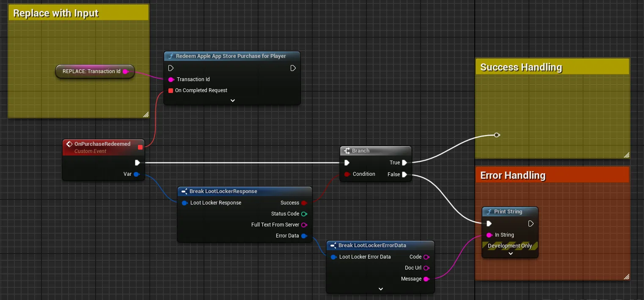Select the Error Handling comment header
The height and width of the screenshot is (300, 644).
tap(552, 175)
